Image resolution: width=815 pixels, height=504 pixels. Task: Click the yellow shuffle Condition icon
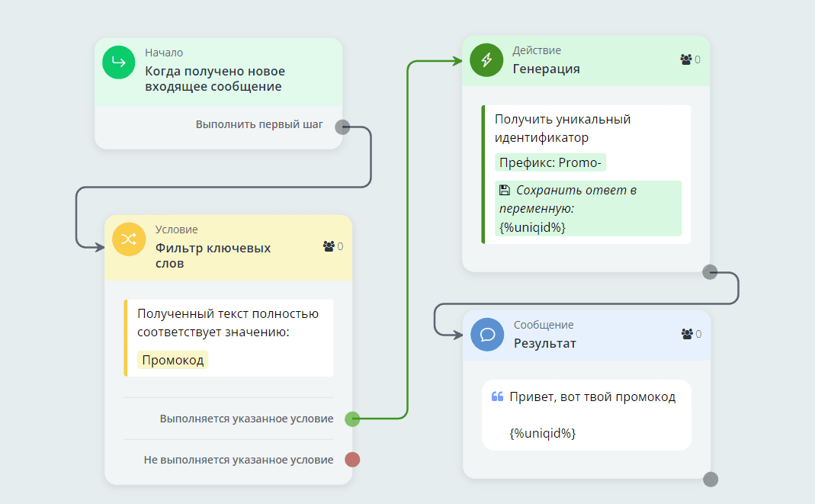point(128,239)
